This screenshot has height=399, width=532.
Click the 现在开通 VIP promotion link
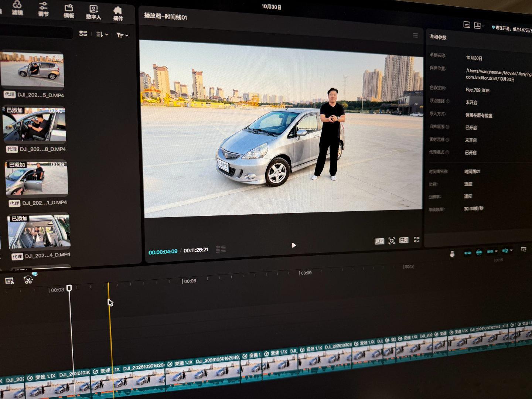pyautogui.click(x=511, y=28)
